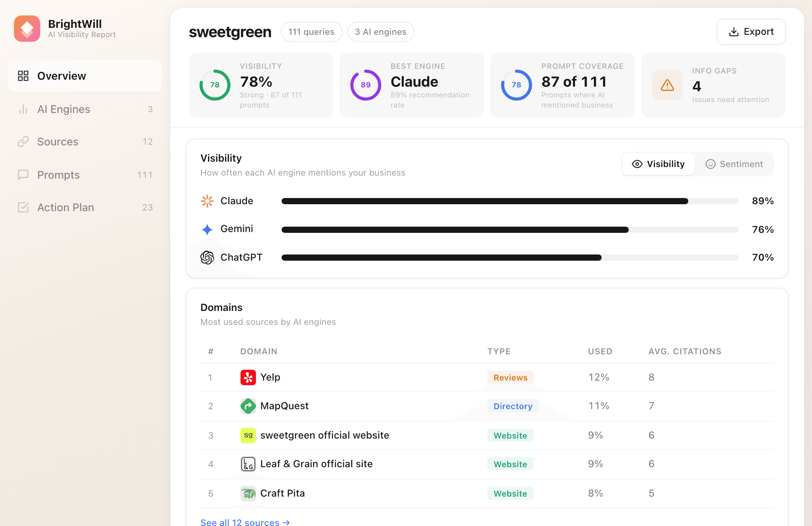Click Leaf & Grain official site text
The image size is (812, 526).
(x=317, y=464)
